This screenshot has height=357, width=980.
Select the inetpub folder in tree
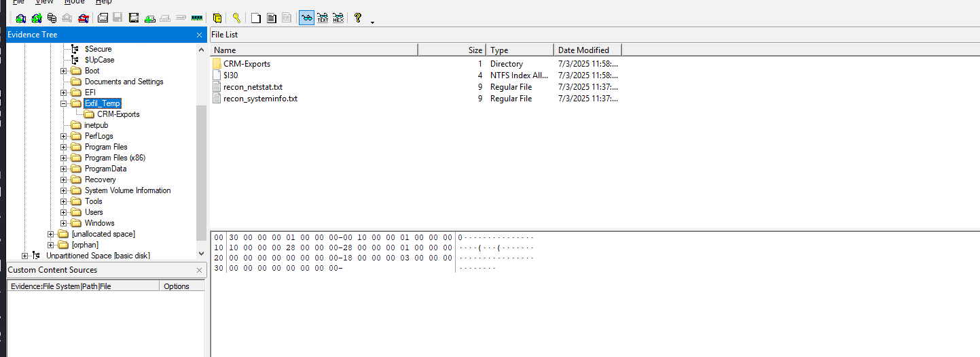pos(96,125)
